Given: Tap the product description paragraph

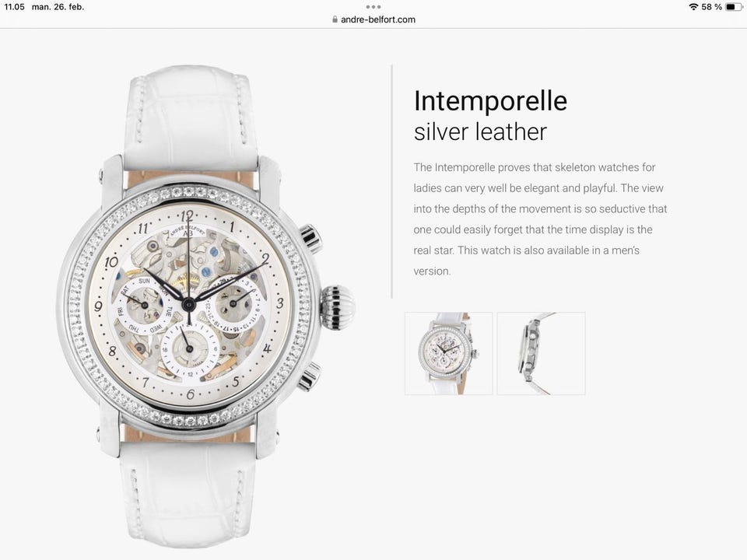Looking at the screenshot, I should [x=540, y=219].
